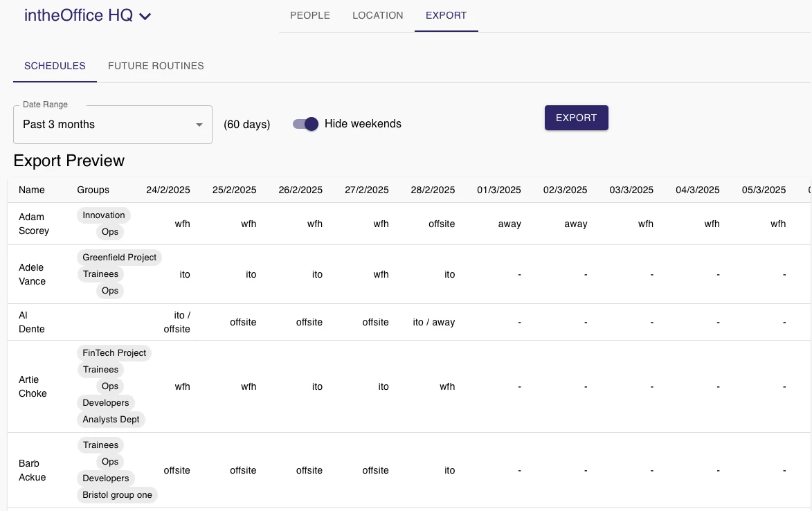The height and width of the screenshot is (511, 812).
Task: Select the Barb Ackue name cell
Action: [x=32, y=470]
